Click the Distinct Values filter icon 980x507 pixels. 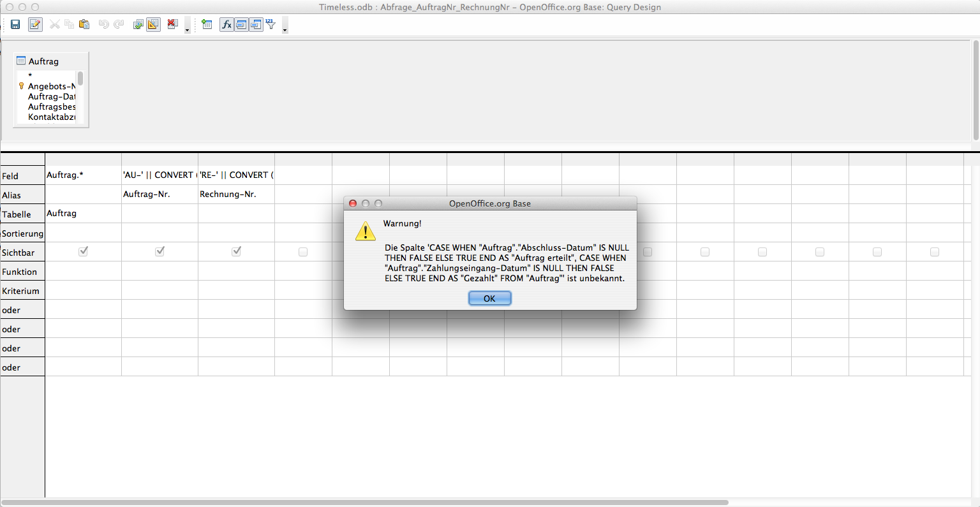271,25
